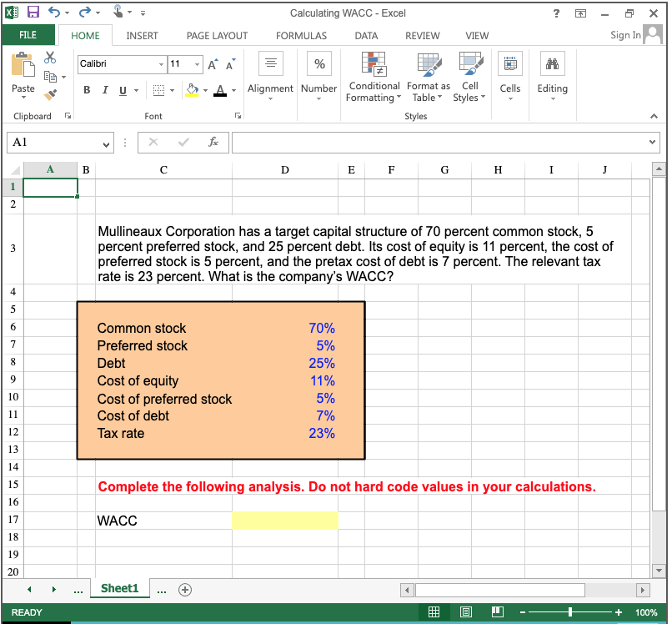Apply bold formatting with the Bold icon
Viewport: 672px width, 624px height.
87,90
